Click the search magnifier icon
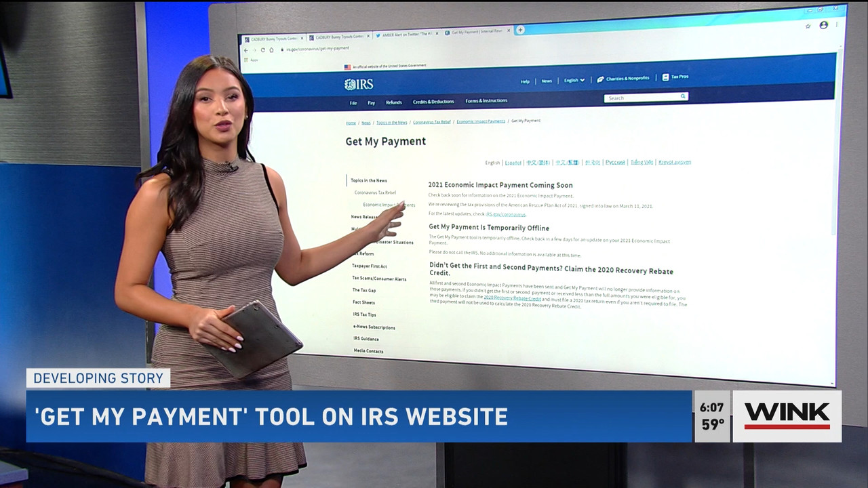 tap(683, 97)
